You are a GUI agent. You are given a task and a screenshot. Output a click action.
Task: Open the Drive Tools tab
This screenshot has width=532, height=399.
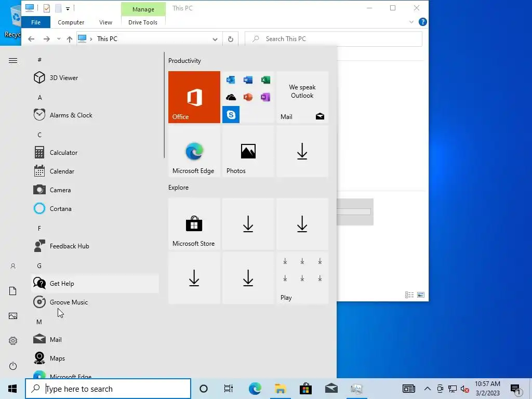point(143,22)
